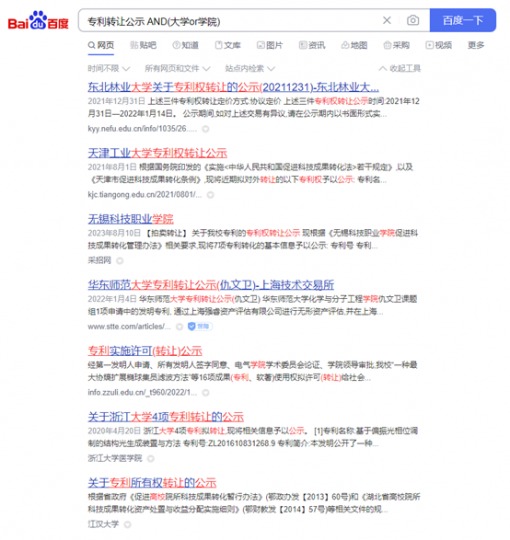Click round icon next to 浙江大学医学院

151,459
